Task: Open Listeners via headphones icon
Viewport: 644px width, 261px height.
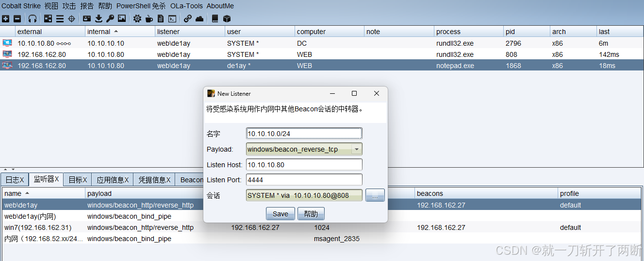Action: (x=33, y=18)
